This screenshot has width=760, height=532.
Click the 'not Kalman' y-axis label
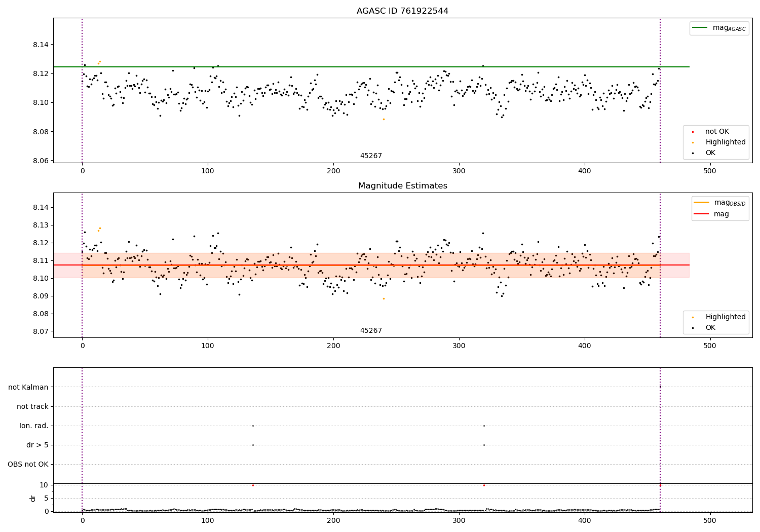pyautogui.click(x=28, y=388)
